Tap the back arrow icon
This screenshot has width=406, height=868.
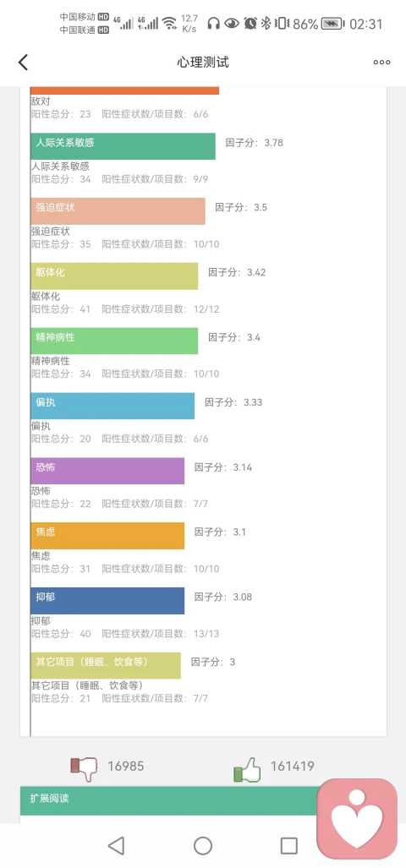click(x=23, y=62)
